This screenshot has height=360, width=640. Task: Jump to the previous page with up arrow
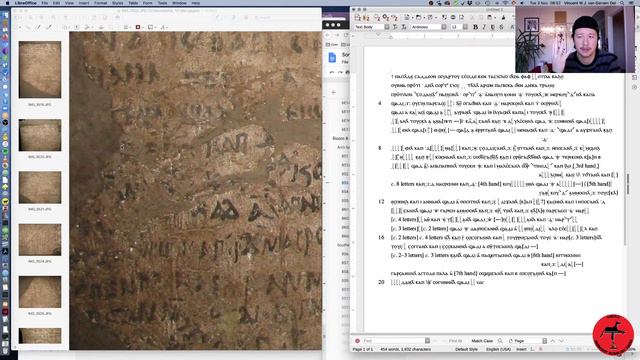(x=553, y=341)
